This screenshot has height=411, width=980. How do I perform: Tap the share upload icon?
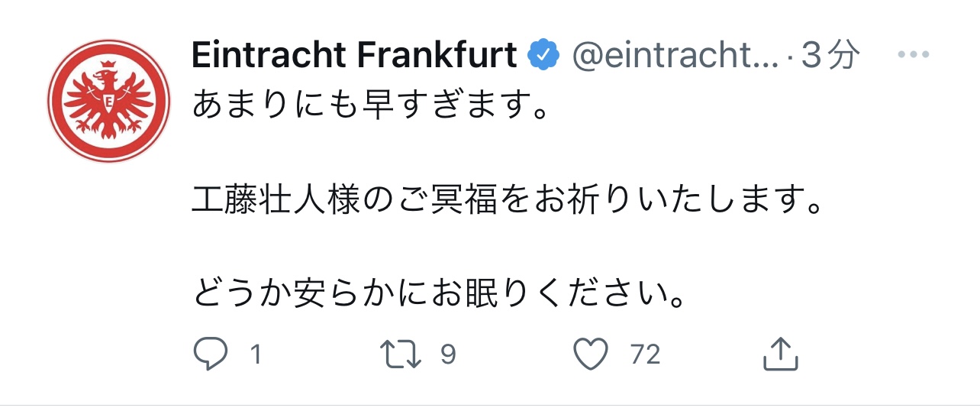click(780, 354)
